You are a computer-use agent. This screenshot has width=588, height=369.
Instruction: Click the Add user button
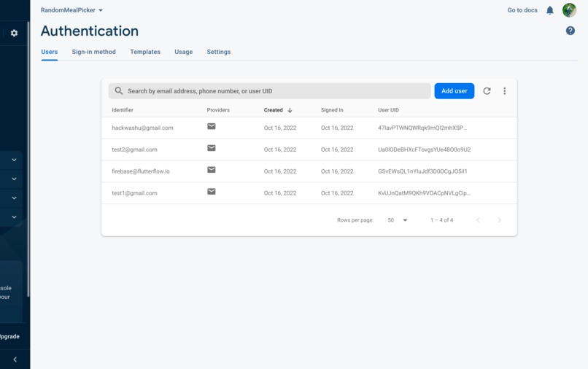(454, 90)
